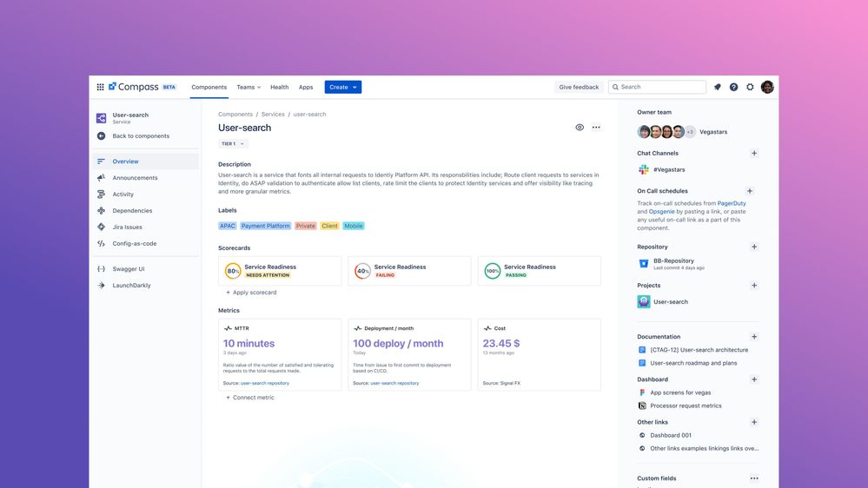This screenshot has width=868, height=488.
Task: Click the Compass logo
Action: (134, 87)
